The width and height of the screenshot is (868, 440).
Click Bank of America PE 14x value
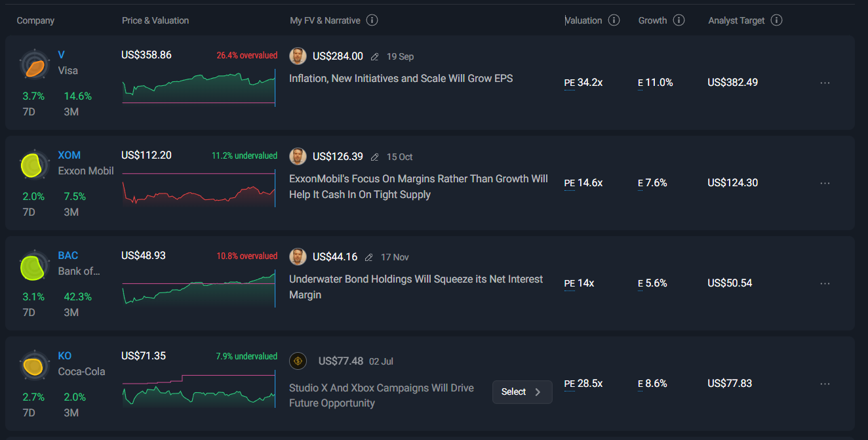tap(579, 283)
